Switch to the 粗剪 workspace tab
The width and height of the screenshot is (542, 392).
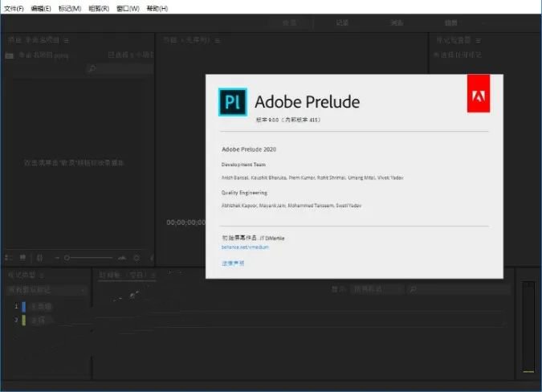coord(451,23)
